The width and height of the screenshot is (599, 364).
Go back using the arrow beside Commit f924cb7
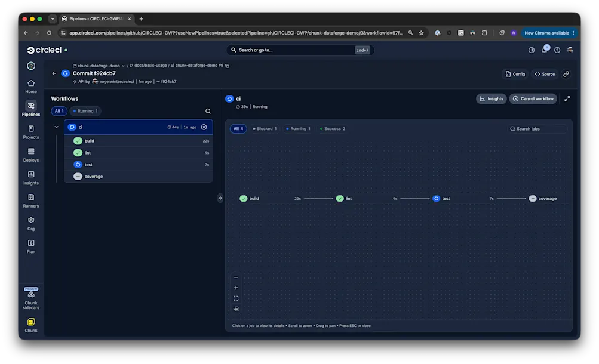[54, 73]
